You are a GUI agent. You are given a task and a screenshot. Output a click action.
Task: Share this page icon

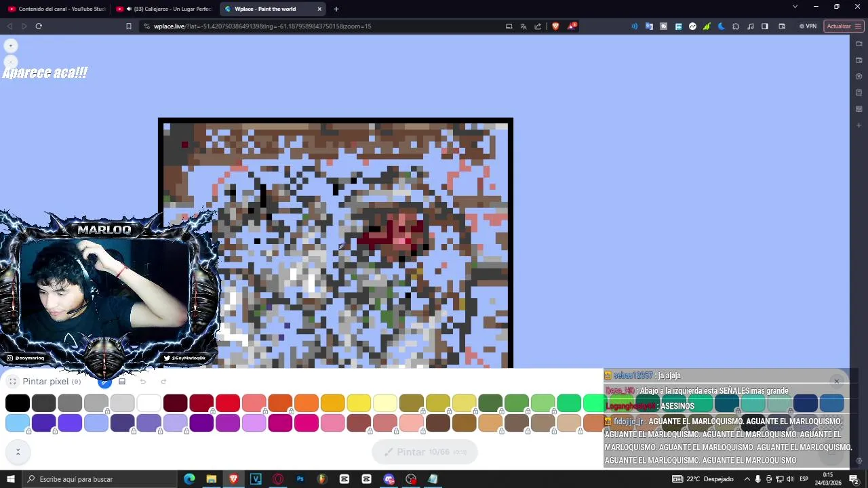pos(538,26)
